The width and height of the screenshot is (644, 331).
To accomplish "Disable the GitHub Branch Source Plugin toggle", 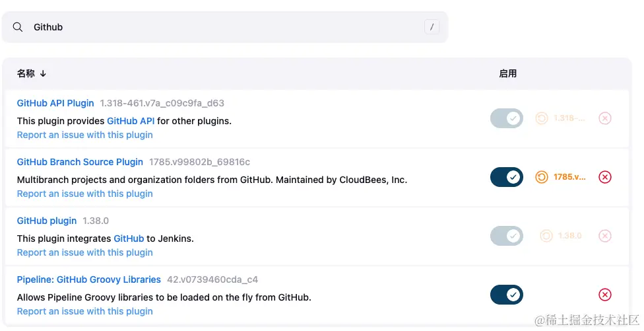I will pyautogui.click(x=506, y=177).
